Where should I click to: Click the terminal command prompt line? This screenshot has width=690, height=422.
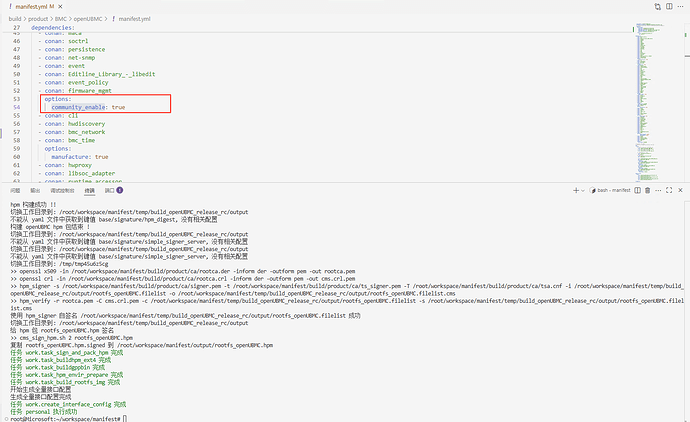pos(70,417)
